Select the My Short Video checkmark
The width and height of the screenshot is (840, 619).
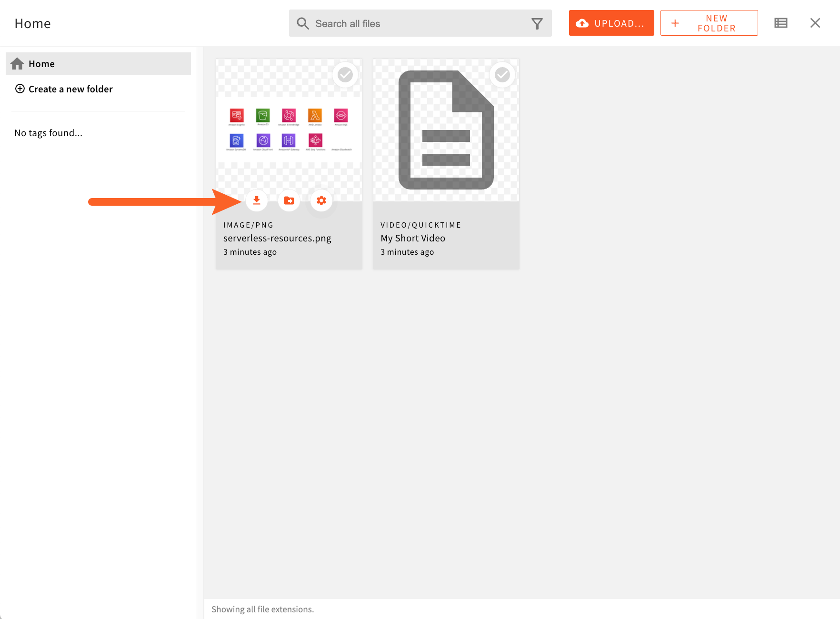[x=502, y=74]
